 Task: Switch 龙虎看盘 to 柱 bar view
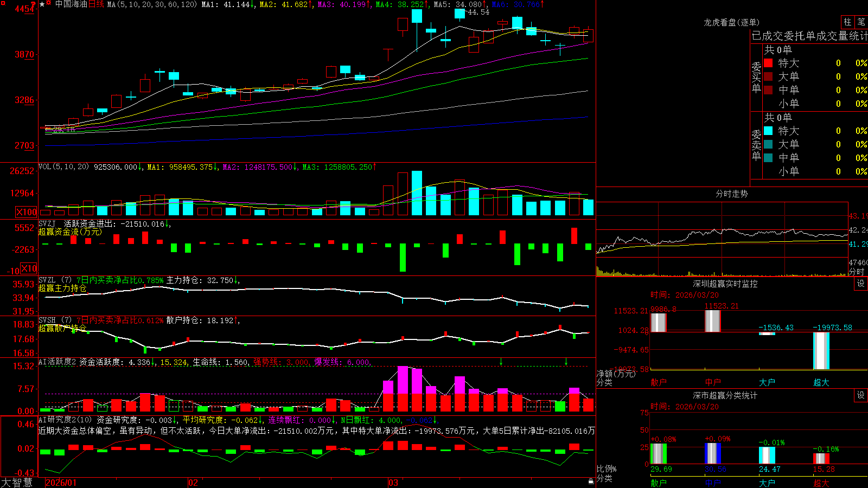click(x=847, y=22)
